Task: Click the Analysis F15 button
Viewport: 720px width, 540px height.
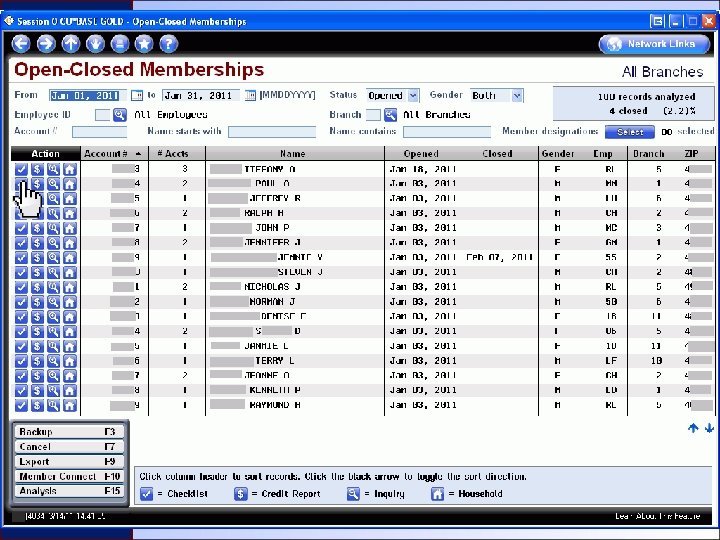Action: click(x=68, y=491)
